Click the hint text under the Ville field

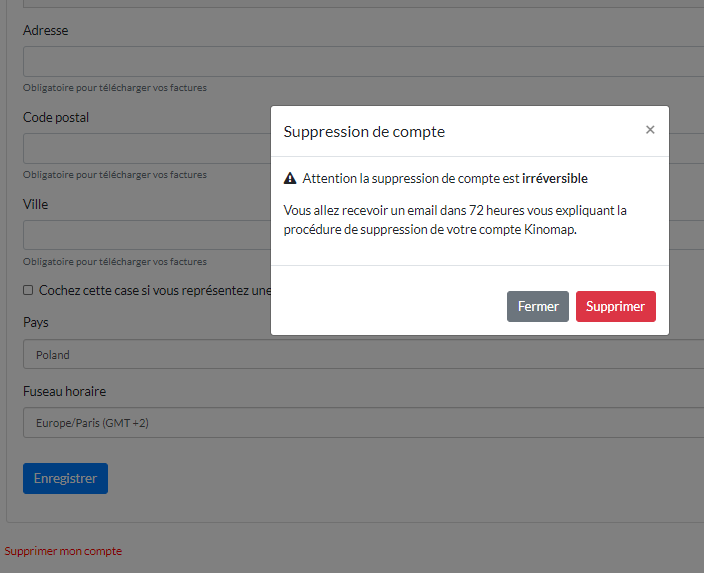click(115, 261)
